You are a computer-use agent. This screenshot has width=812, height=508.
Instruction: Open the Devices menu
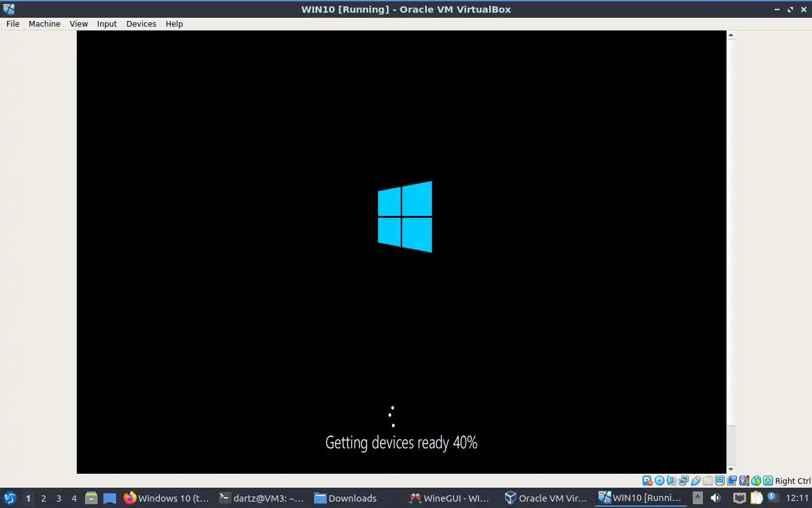pos(141,23)
